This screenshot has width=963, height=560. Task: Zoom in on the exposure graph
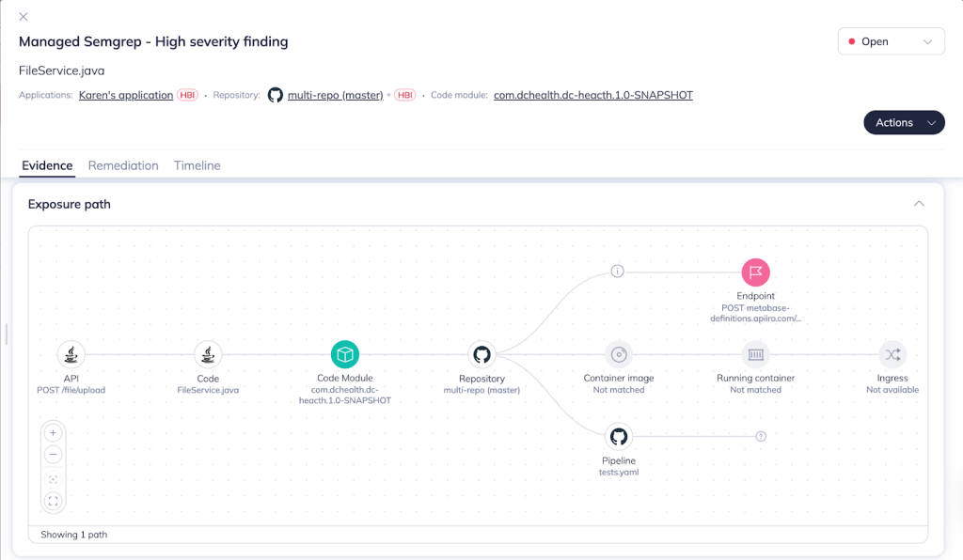coord(54,433)
